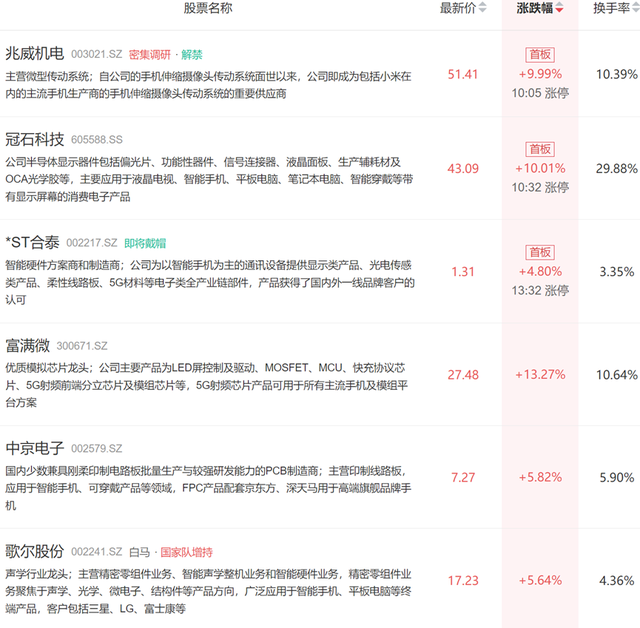Click price 1.31 for *ST合泰
The width and height of the screenshot is (640, 628).
point(463,272)
